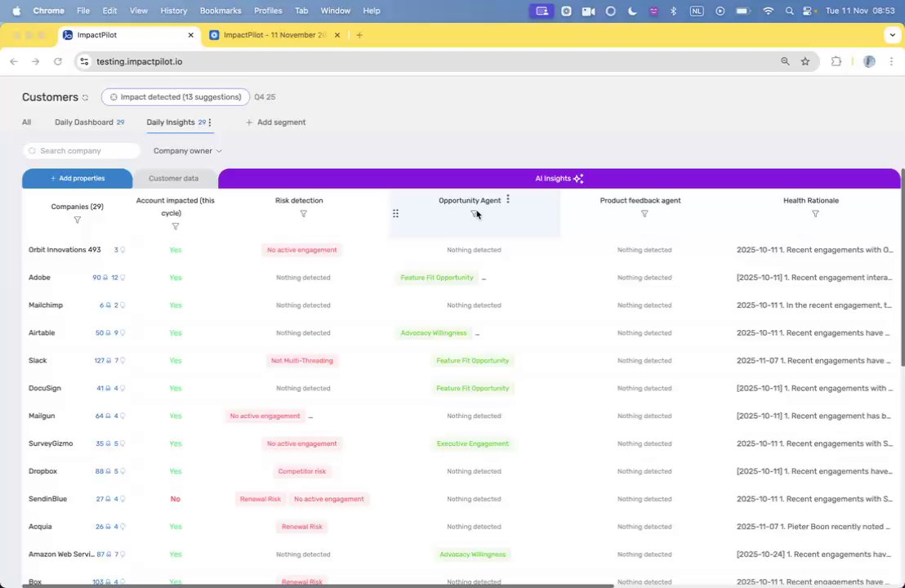Image resolution: width=905 pixels, height=588 pixels.
Task: Expand extra opportunity tags for Adobe
Action: (x=484, y=278)
